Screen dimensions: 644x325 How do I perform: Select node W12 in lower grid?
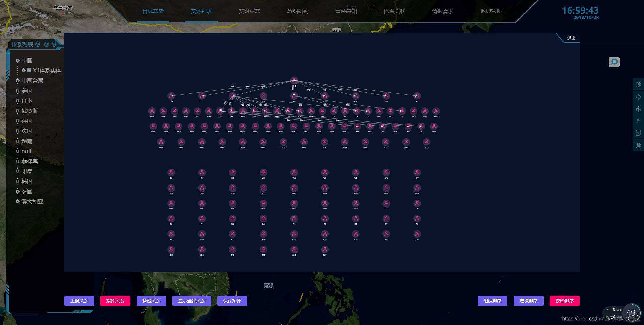(x=294, y=188)
